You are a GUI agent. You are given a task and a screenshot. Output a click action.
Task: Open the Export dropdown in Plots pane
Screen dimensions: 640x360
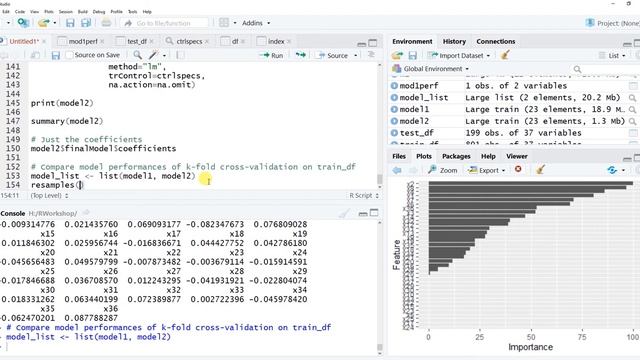[487, 170]
